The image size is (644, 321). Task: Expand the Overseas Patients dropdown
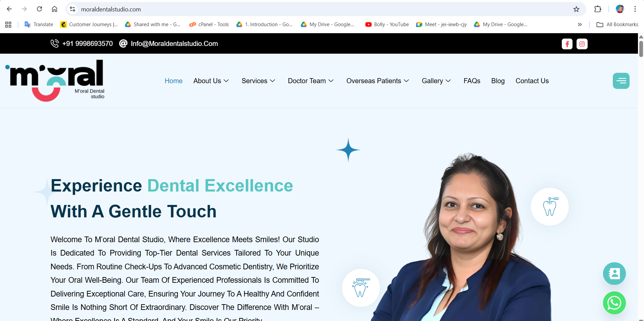pyautogui.click(x=378, y=81)
